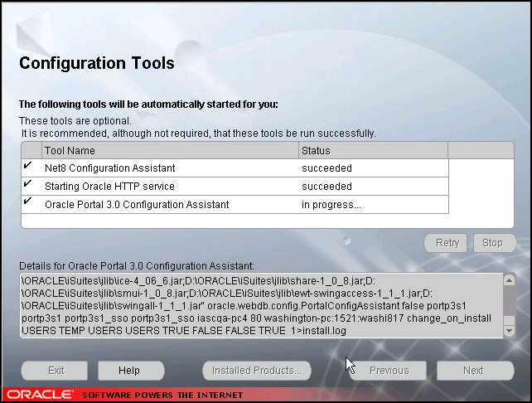Viewport: 532px width, 403px height.
Task: Toggle checkmark for Net8 Configuration Assistant
Action: [x=28, y=166]
